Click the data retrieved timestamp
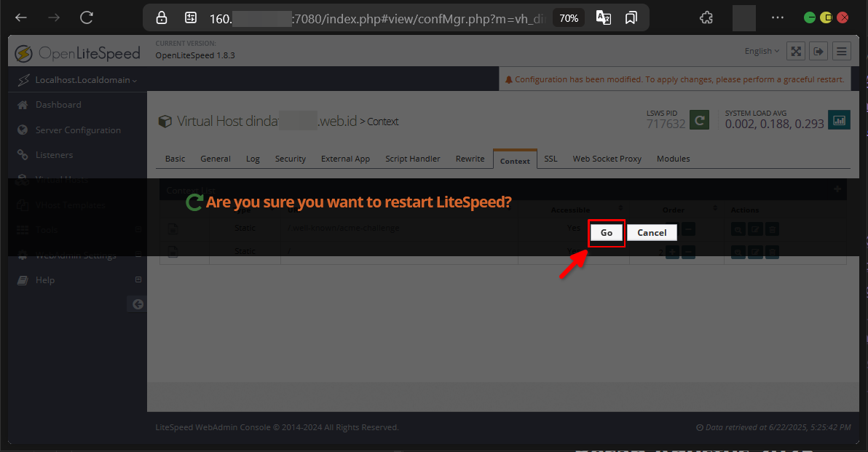868x452 pixels. [773, 427]
